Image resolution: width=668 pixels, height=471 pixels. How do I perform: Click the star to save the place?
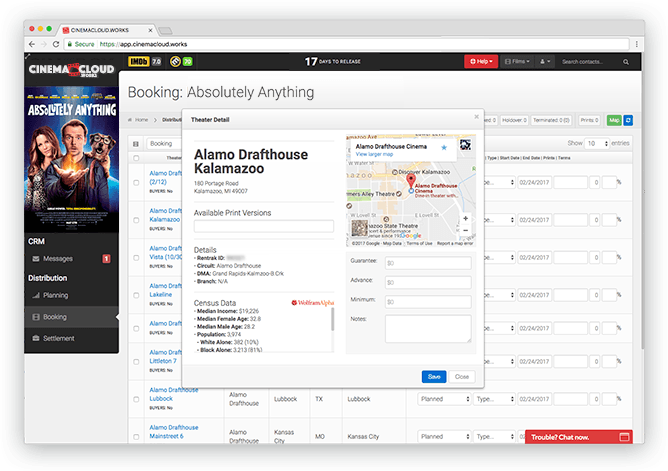[x=444, y=147]
